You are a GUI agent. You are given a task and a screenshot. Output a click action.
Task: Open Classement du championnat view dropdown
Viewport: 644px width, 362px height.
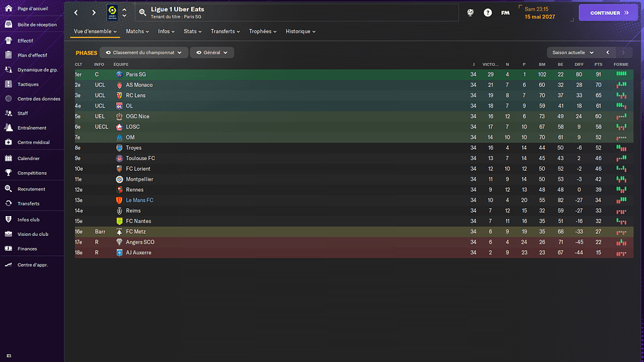coord(144,52)
